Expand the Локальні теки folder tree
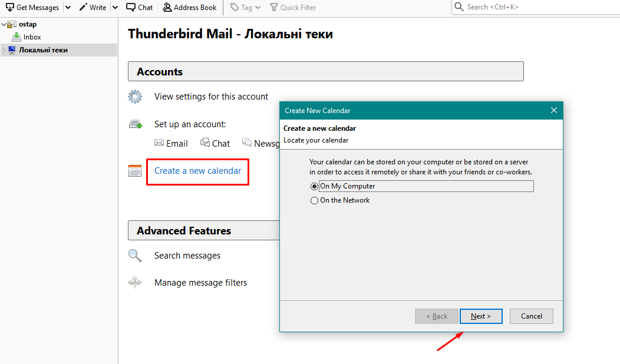The image size is (620, 364). coord(4,50)
